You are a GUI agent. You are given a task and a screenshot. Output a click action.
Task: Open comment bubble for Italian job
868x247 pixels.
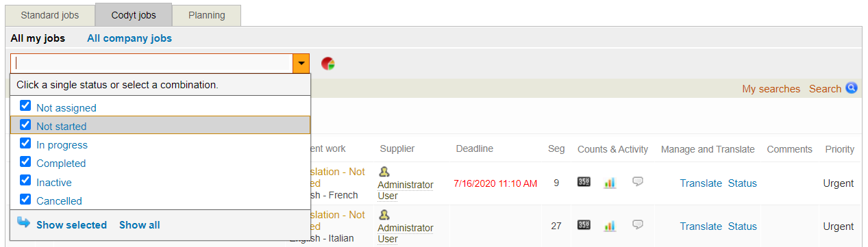pos(638,225)
